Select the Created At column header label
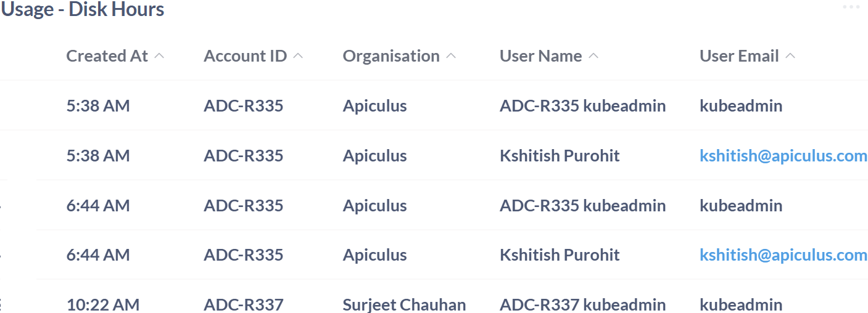Image resolution: width=868 pixels, height=313 pixels. tap(107, 56)
